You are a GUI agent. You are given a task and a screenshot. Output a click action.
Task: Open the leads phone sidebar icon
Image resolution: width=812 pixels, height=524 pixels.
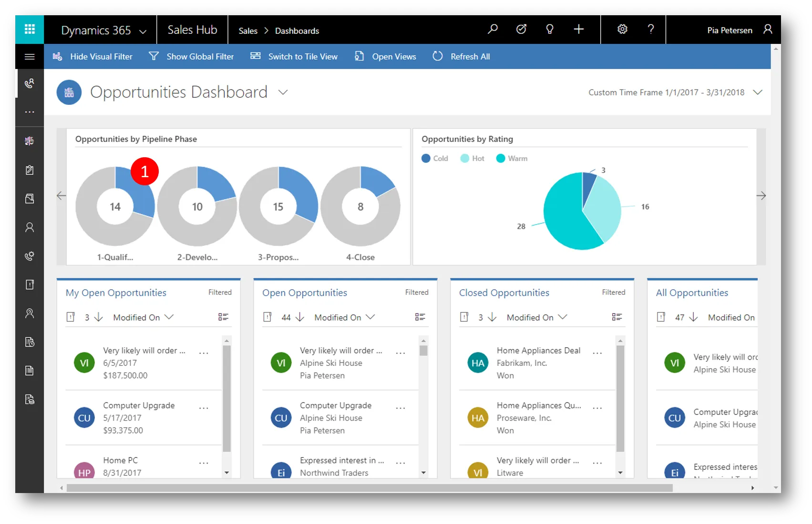[x=30, y=256]
